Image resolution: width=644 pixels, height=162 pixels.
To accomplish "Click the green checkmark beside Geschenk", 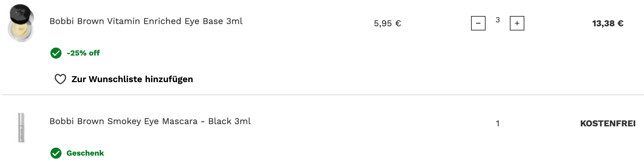I will 56,153.
